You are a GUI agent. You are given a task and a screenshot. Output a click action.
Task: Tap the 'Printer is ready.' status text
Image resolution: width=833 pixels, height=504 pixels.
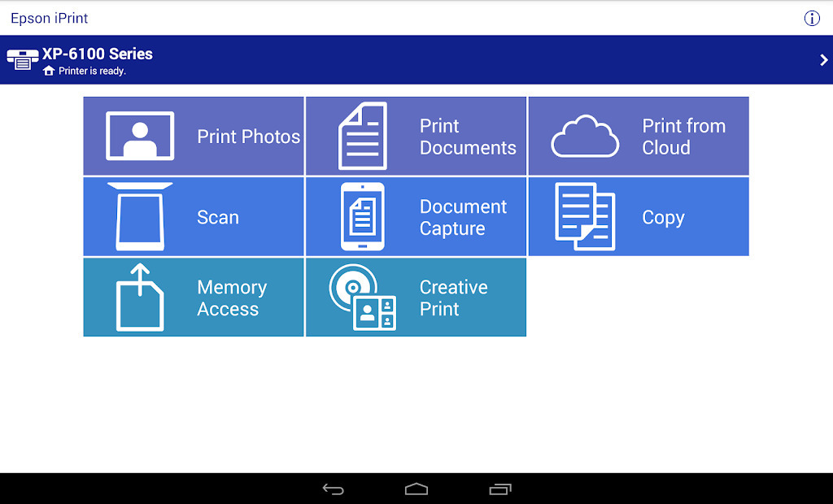92,72
